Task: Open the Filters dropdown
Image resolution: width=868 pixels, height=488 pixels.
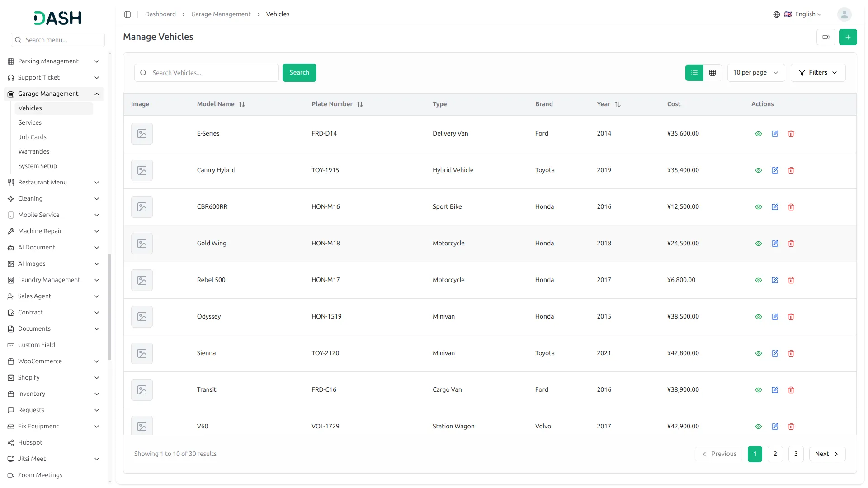Action: tap(818, 73)
